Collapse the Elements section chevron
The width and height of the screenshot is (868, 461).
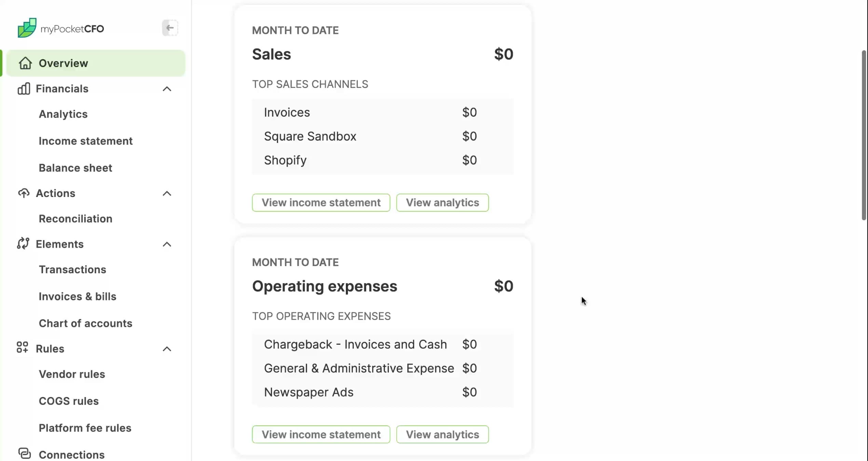[167, 244]
